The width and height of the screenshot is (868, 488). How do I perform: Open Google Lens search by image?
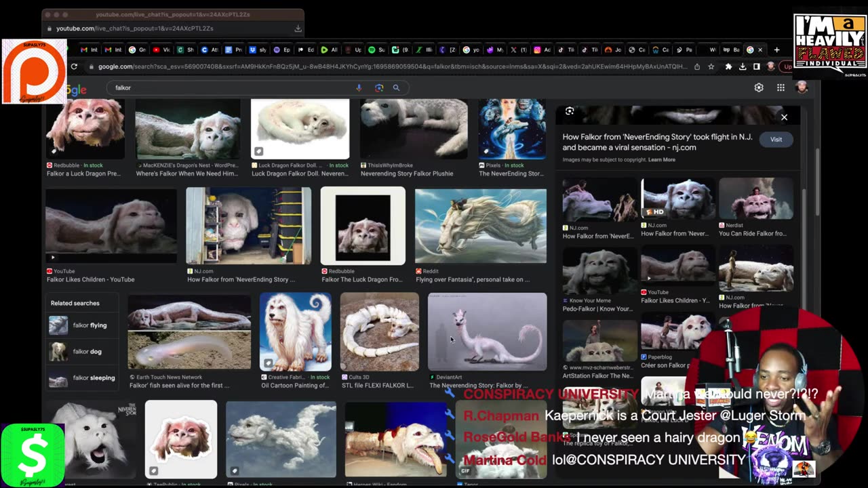coord(379,87)
